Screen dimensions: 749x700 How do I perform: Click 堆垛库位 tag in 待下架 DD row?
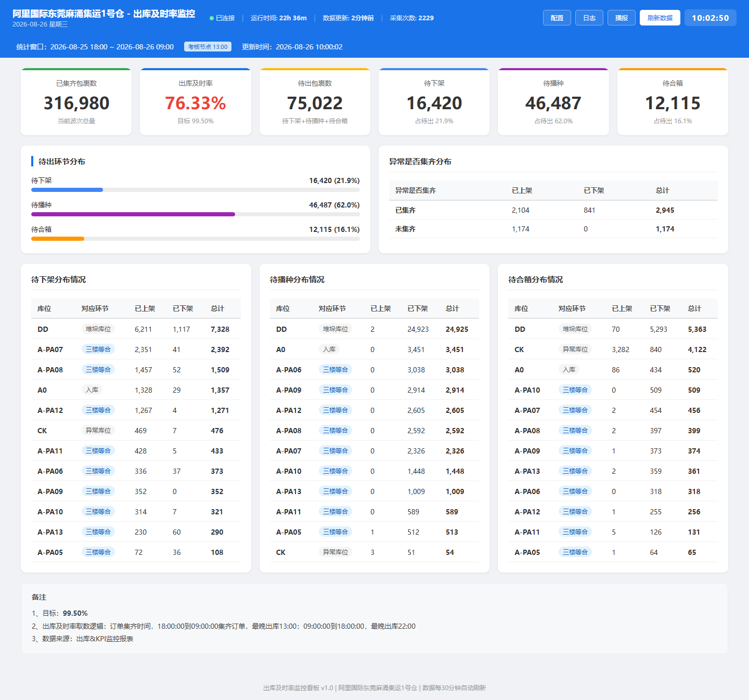coord(98,329)
